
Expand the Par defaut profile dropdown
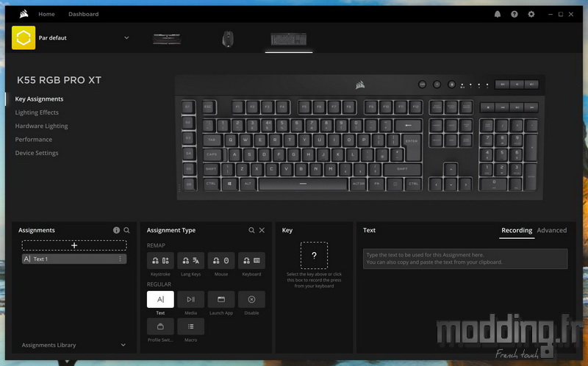click(x=126, y=38)
